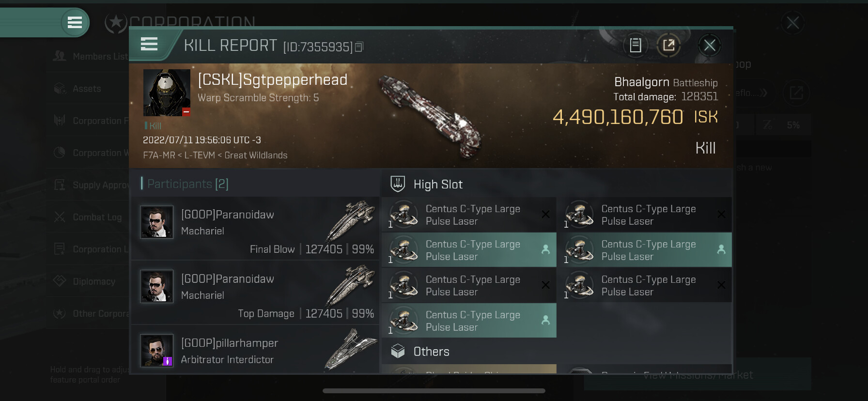Copy the kill report ID
This screenshot has width=868, height=401.
[x=359, y=47]
